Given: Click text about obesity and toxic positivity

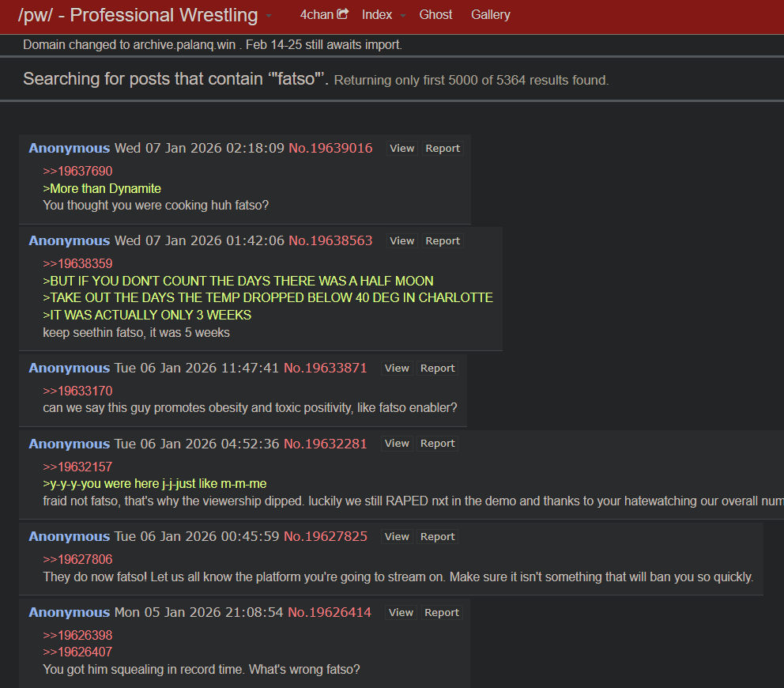Looking at the screenshot, I should coord(250,408).
